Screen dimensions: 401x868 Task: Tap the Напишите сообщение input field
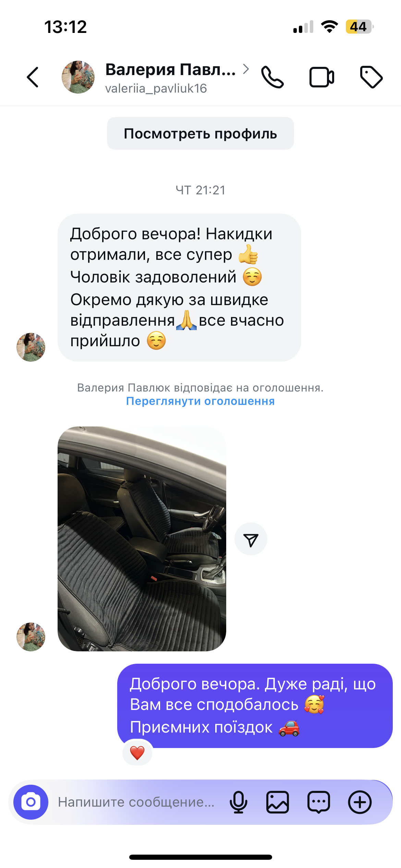tap(136, 802)
